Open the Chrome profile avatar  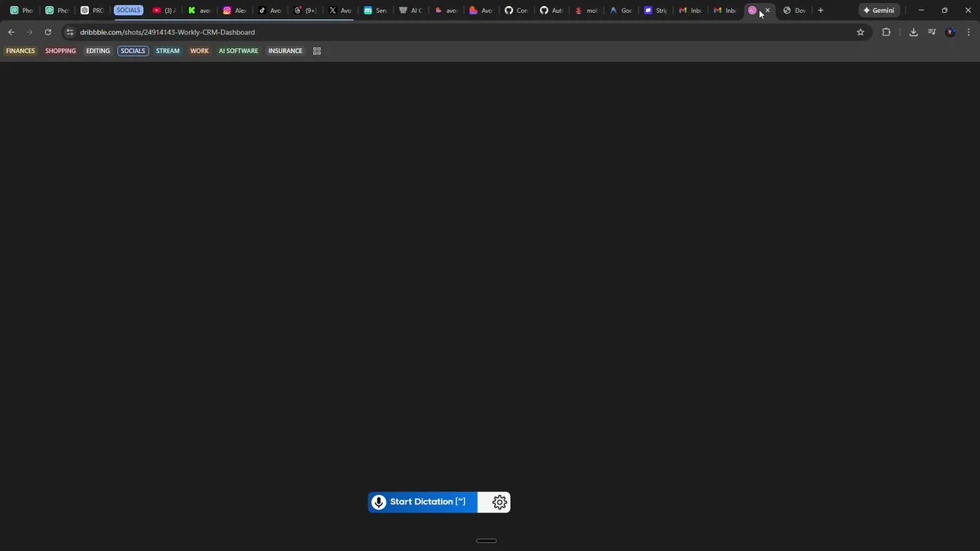tap(950, 32)
